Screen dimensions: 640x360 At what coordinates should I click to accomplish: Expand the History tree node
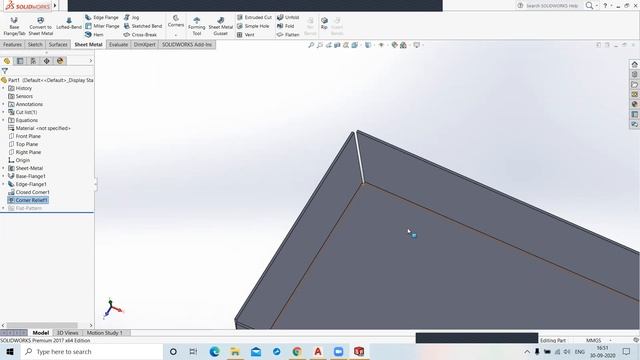[3, 88]
